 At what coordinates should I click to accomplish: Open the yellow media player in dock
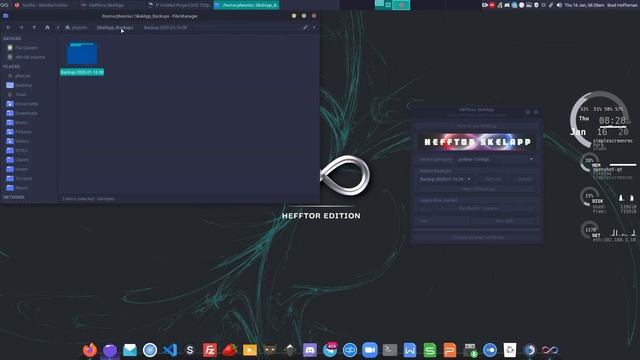(250, 350)
